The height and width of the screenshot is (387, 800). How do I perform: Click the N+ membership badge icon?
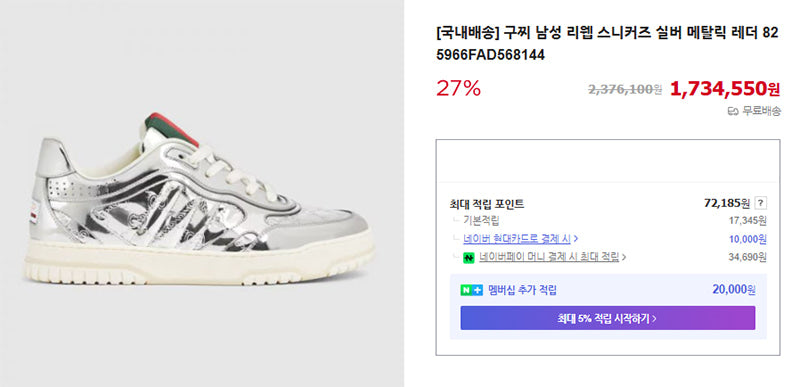click(x=471, y=291)
